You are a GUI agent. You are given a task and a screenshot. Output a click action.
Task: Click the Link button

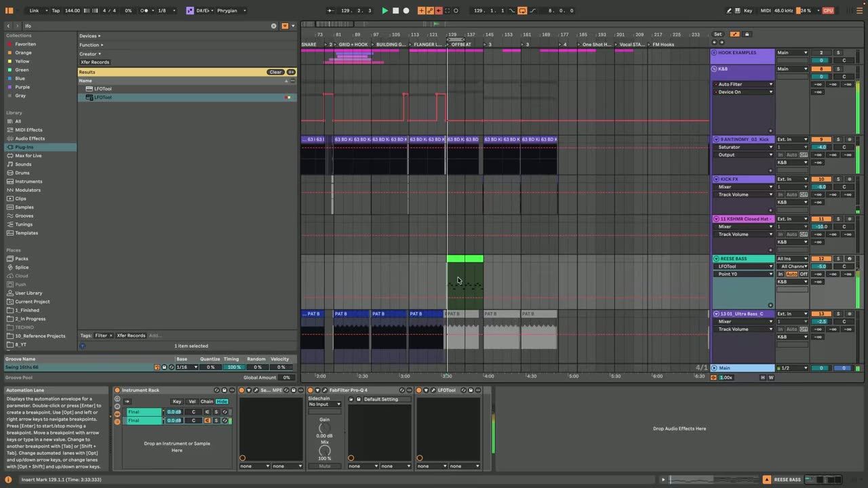click(x=35, y=10)
